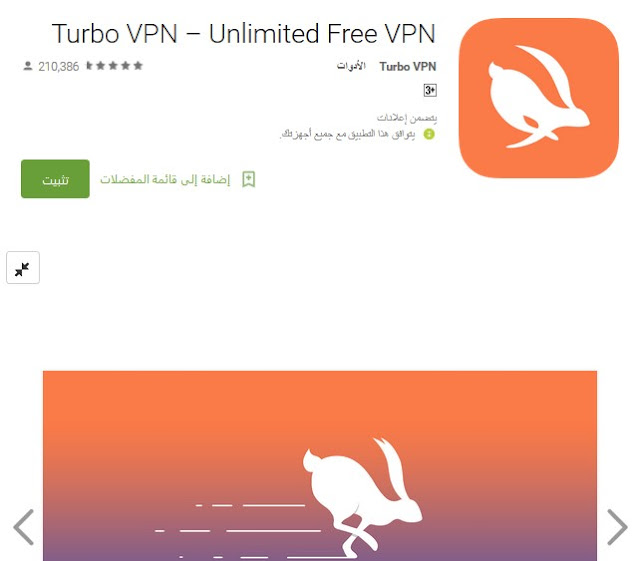Click the add to wishlist bookmark icon
Viewport: 640px width, 561px height.
pyautogui.click(x=249, y=179)
